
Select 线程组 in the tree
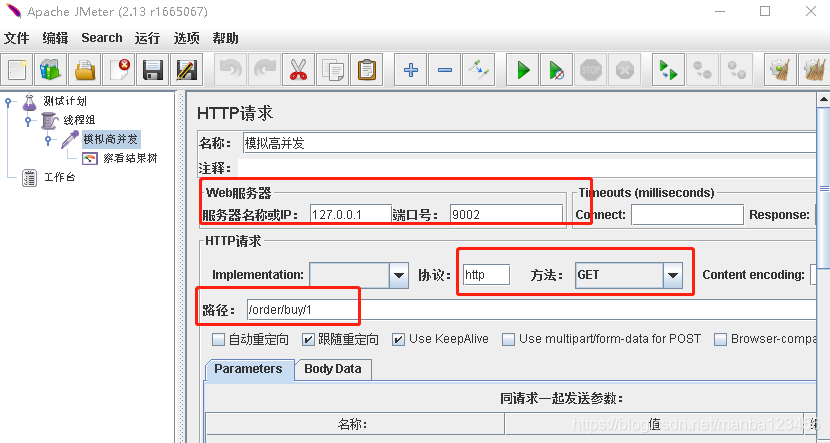[x=79, y=120]
